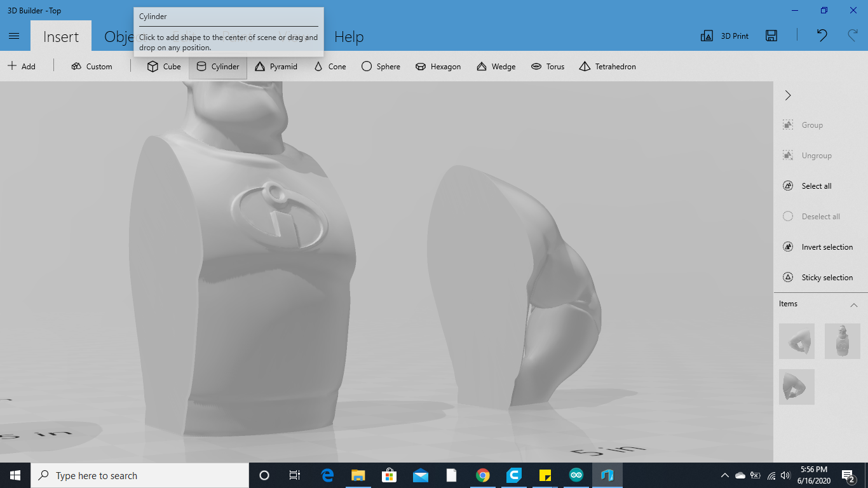Click the Add button
Image resolution: width=868 pixels, height=488 pixels.
[21, 66]
